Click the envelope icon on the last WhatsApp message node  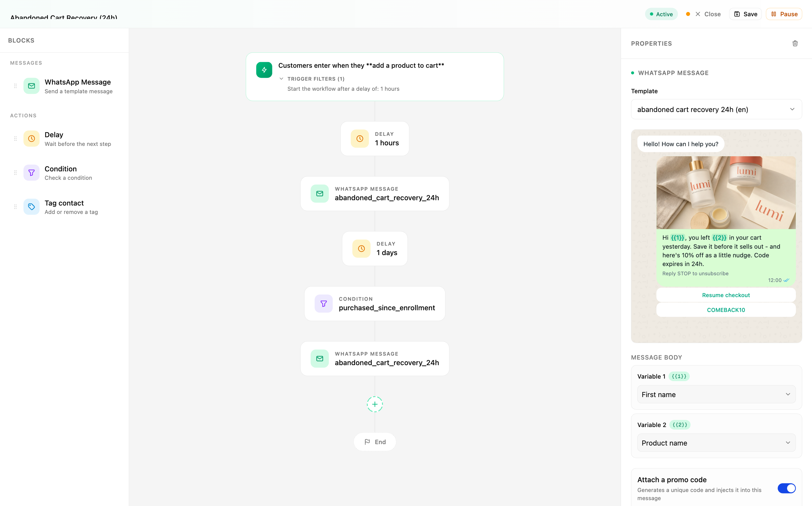click(320, 358)
